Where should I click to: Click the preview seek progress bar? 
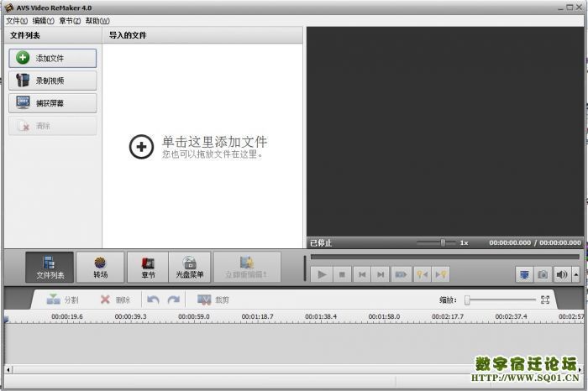(444, 257)
